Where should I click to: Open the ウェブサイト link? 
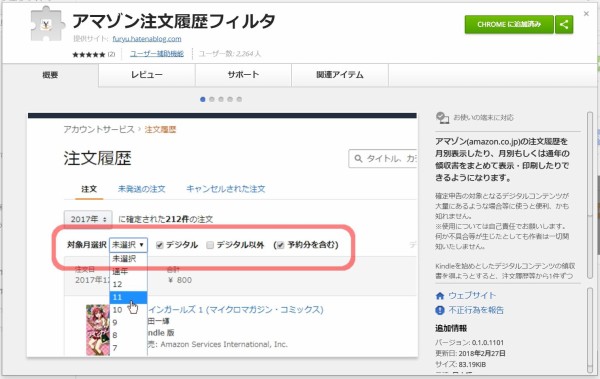click(x=472, y=296)
